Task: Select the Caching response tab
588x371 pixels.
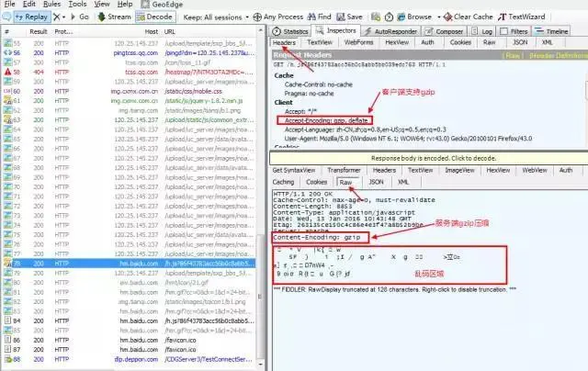Action: [x=283, y=182]
